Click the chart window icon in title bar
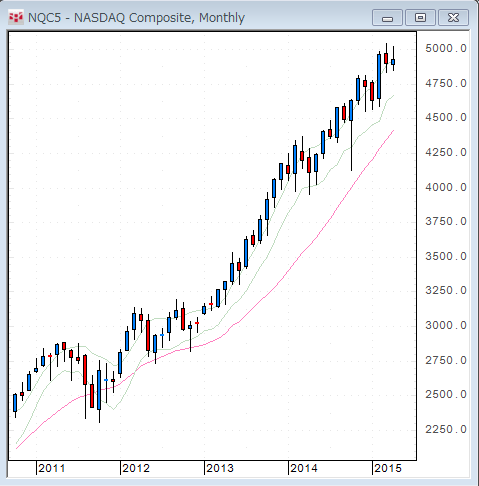 point(16,17)
